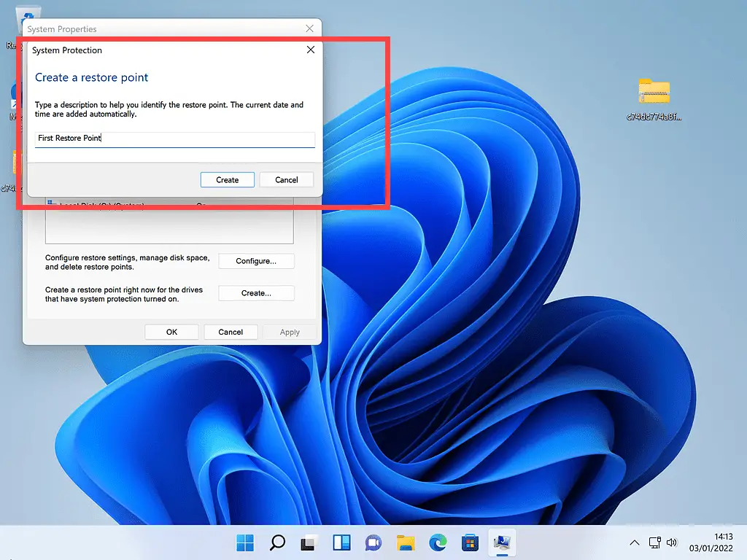The image size is (747, 560).
Task: Select the 'Create a restore point' heading text
Action: tap(91, 77)
